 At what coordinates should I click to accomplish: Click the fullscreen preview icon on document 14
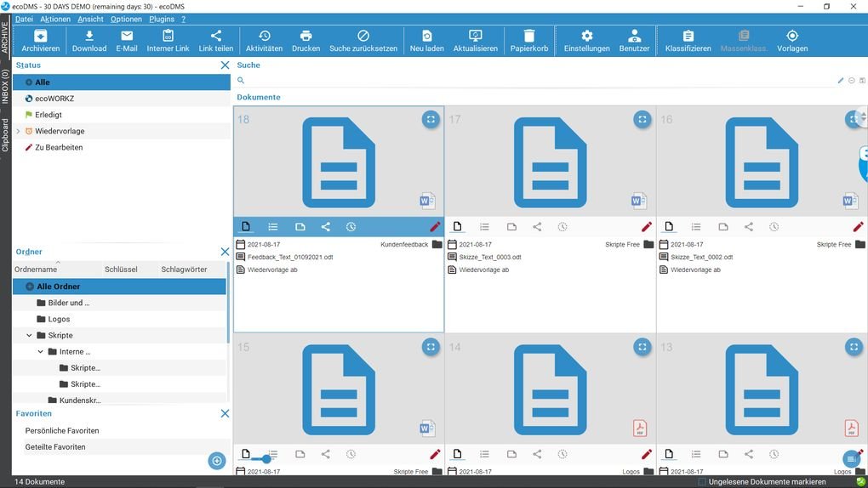pos(642,347)
